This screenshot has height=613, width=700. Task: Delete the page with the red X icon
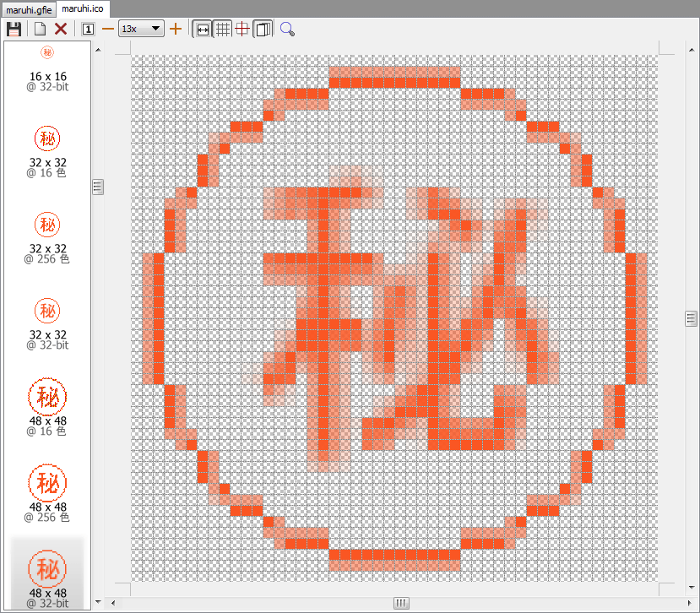(x=61, y=30)
